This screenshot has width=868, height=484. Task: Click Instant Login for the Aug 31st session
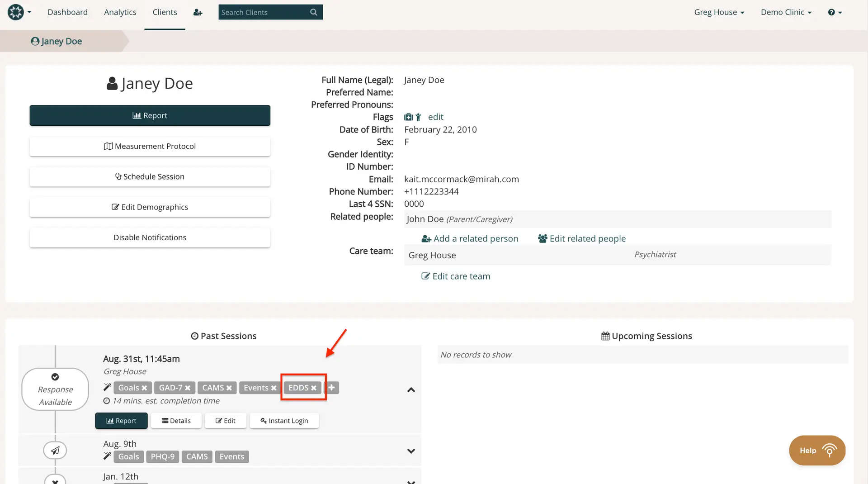[x=284, y=421]
